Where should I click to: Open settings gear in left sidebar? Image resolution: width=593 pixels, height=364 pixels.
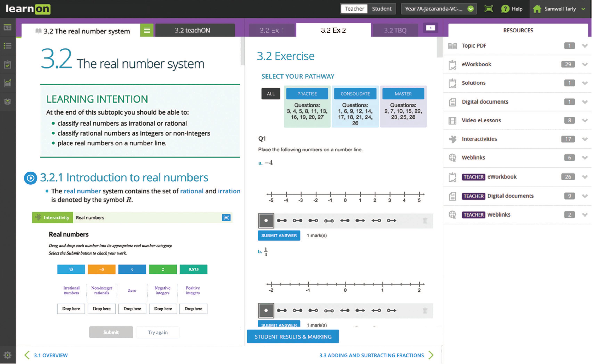(7, 355)
